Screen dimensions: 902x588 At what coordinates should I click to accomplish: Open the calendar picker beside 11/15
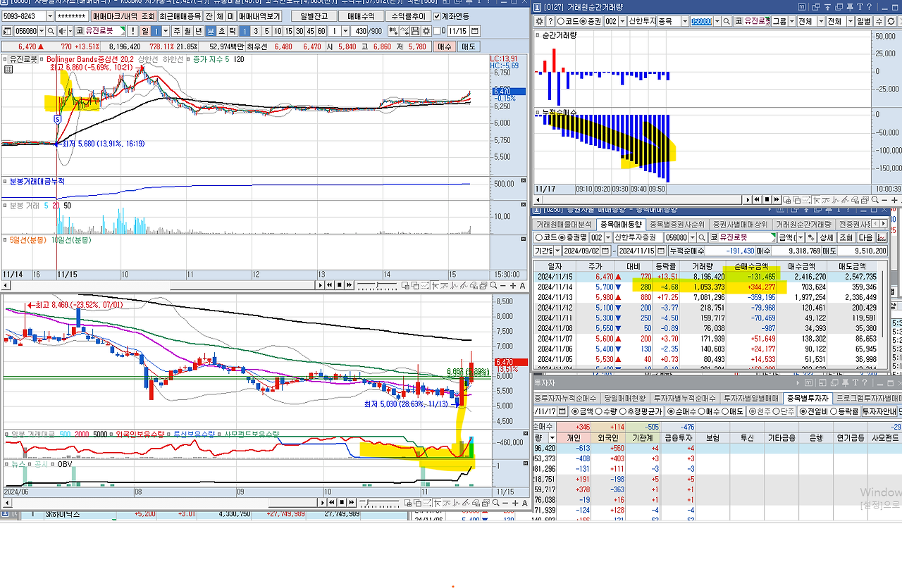point(475,31)
